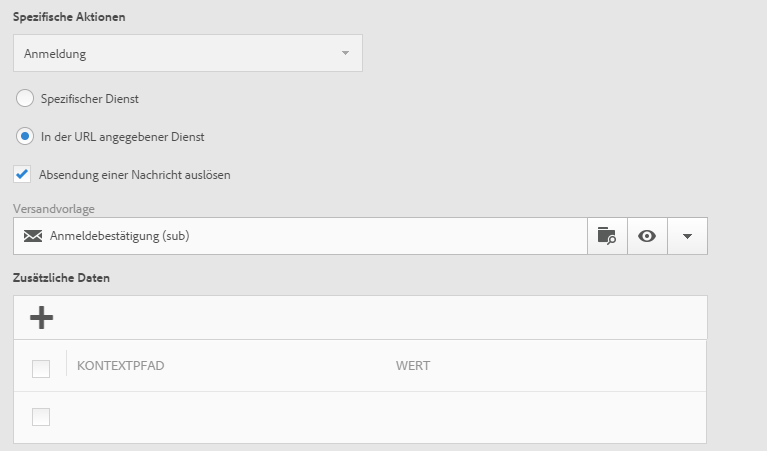Select the Spezifischer Dienst radio button
The height and width of the screenshot is (451, 767).
pyautogui.click(x=25, y=98)
